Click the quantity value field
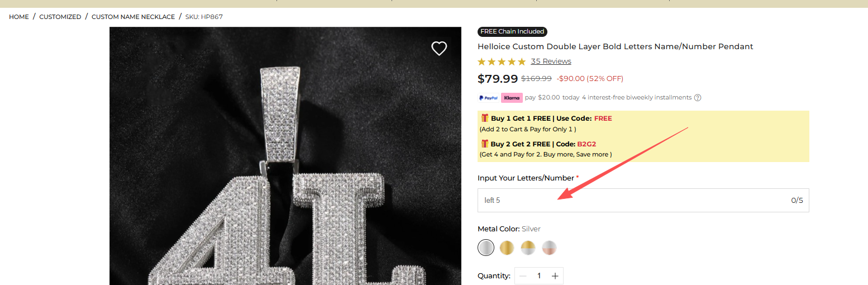 [539, 276]
